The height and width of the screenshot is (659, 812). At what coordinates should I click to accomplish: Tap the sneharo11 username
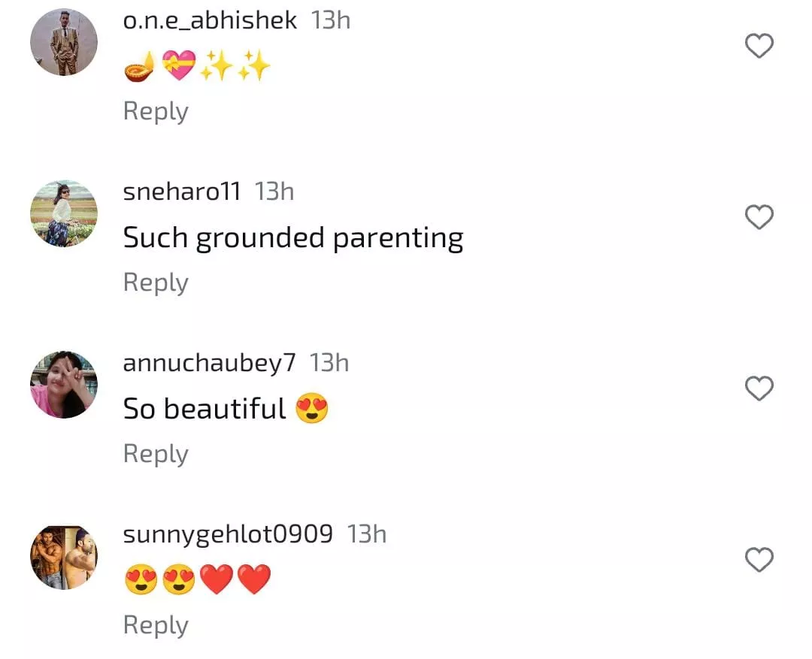(181, 192)
